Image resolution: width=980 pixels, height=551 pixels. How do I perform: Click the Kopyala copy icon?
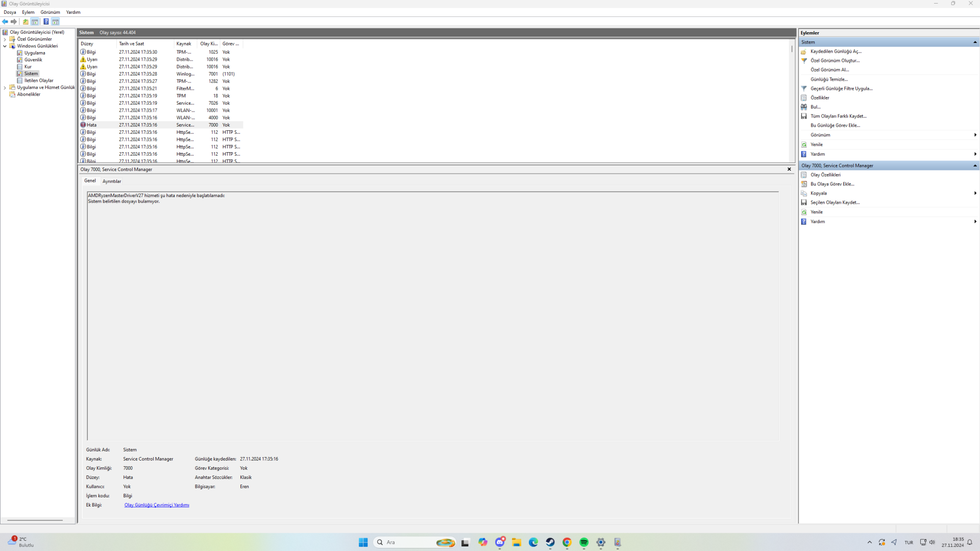(805, 193)
